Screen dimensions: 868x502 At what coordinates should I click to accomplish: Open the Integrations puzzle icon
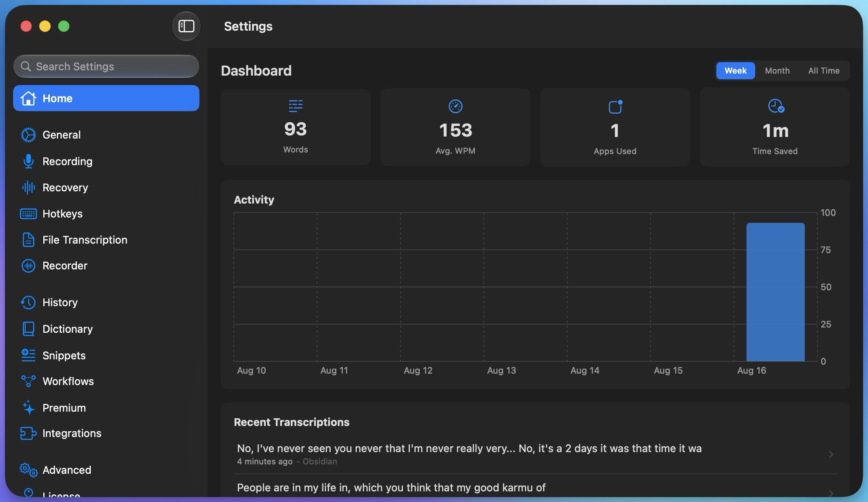tap(28, 433)
